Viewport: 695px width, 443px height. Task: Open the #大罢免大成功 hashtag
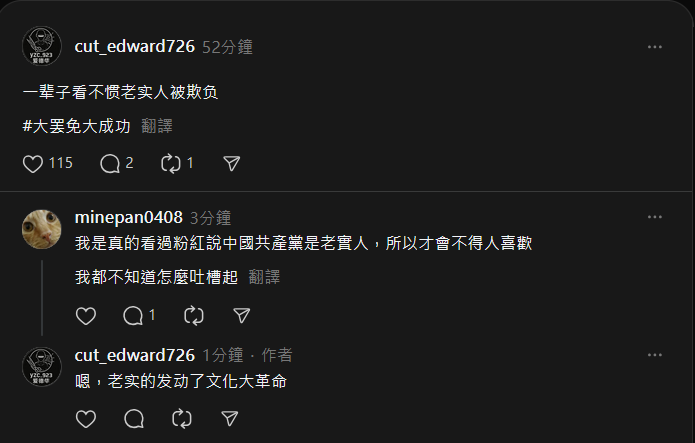76,126
